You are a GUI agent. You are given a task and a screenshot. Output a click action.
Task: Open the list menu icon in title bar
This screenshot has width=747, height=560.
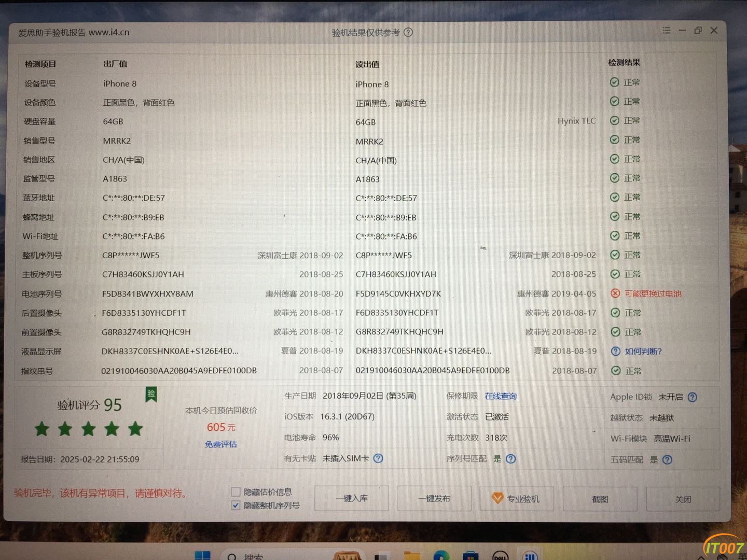point(667,31)
